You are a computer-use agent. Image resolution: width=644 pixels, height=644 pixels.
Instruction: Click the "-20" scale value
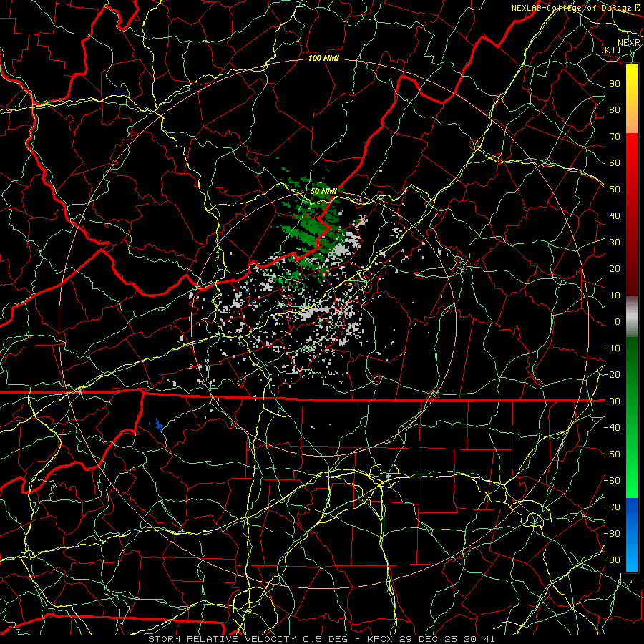point(612,374)
